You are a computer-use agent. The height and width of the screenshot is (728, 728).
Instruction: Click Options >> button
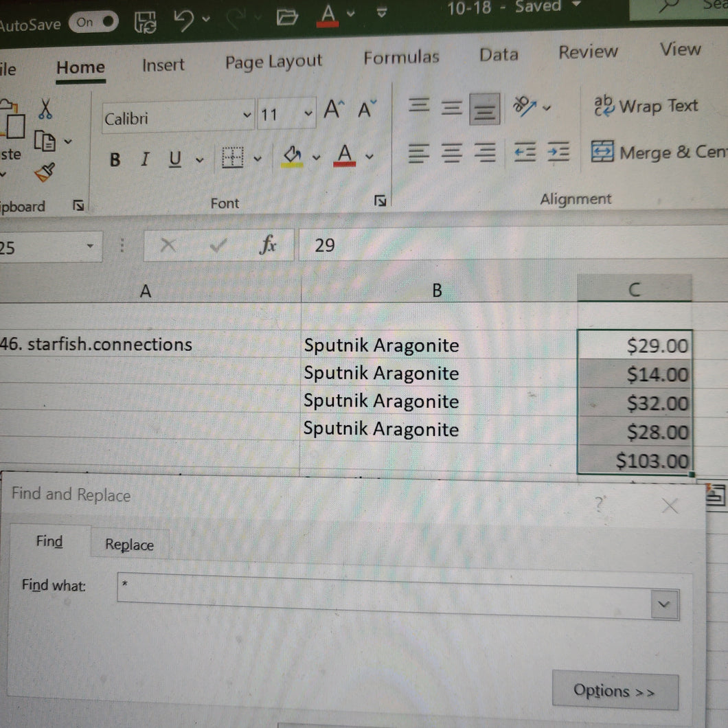point(615,691)
